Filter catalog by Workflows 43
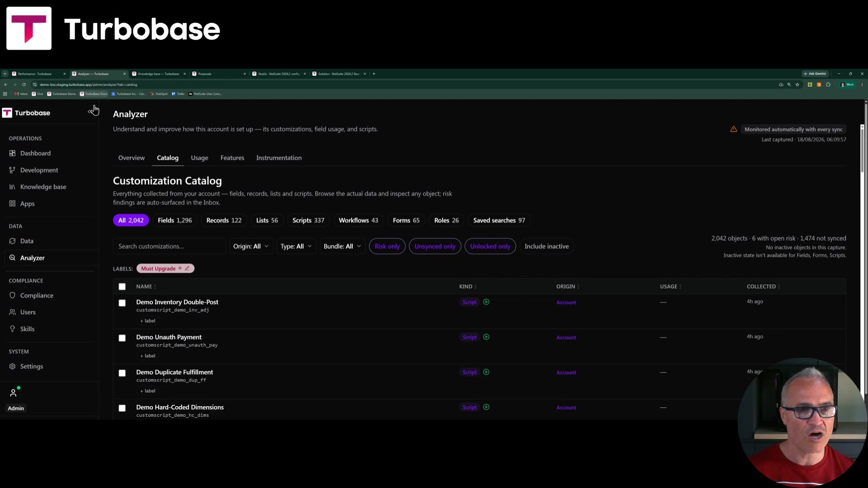 pyautogui.click(x=359, y=220)
